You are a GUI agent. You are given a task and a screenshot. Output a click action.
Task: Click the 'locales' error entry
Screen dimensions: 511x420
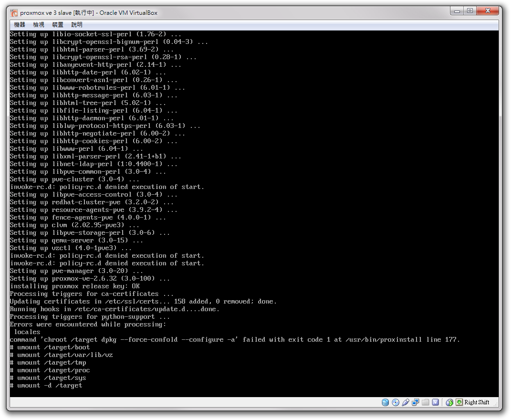point(27,332)
